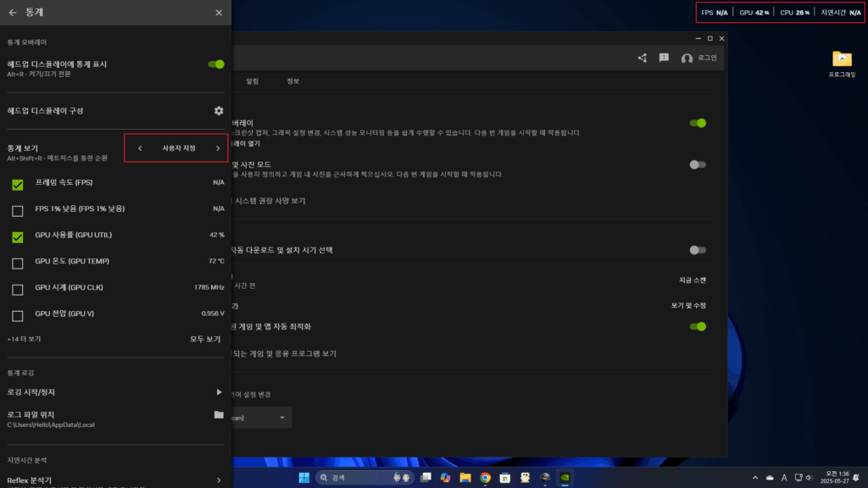868x488 pixels.
Task: Click the NVIDIA GeForce Experience taskbar icon
Action: pos(565,478)
